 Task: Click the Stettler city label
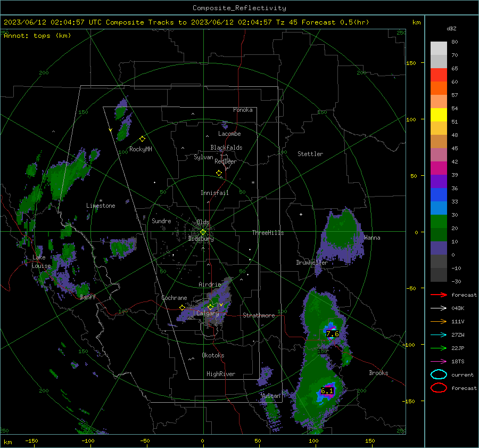[x=310, y=154]
